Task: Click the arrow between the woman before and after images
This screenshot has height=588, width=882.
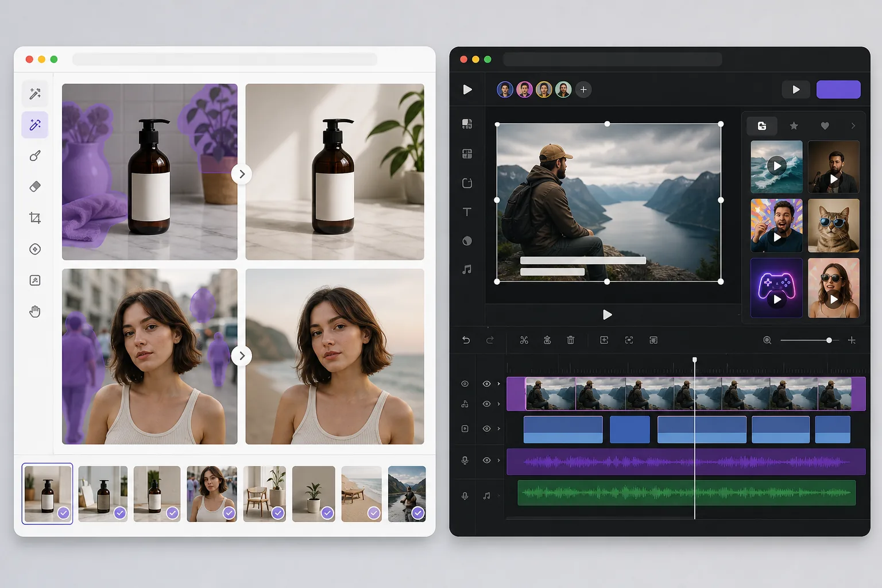Action: pos(242,356)
